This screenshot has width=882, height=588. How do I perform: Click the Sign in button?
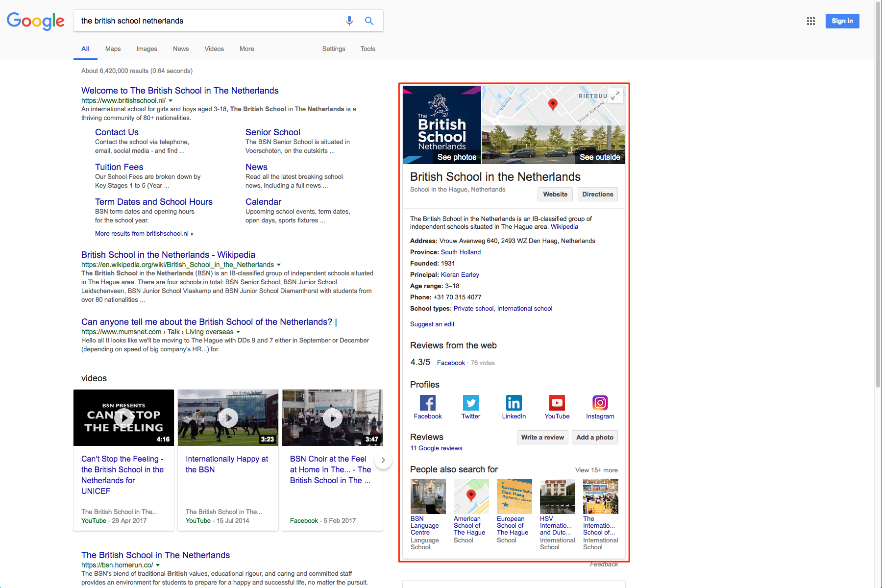coord(842,21)
